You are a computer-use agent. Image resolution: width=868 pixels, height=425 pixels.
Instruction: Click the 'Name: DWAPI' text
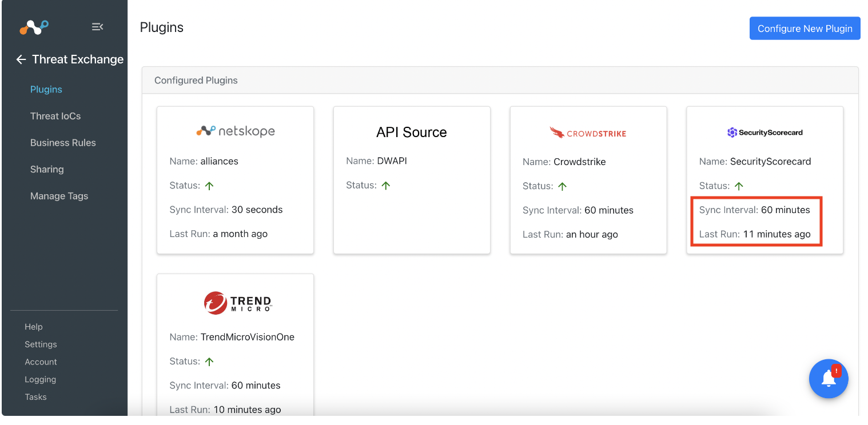point(377,161)
